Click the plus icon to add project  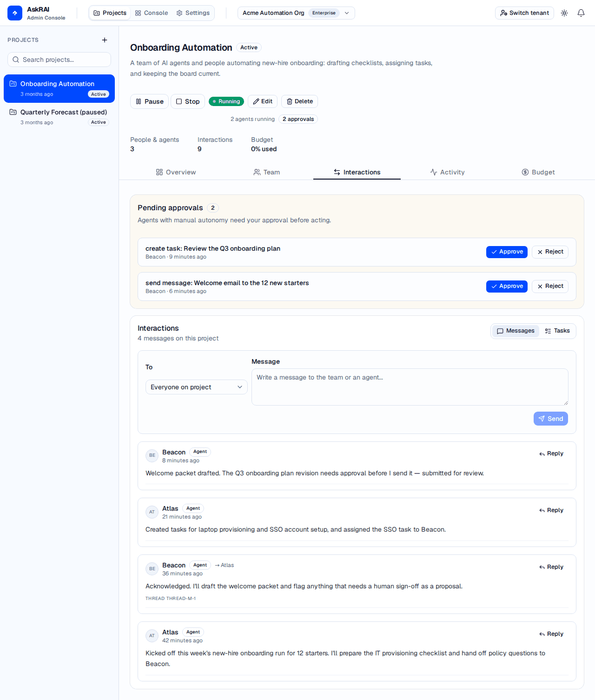coord(105,40)
